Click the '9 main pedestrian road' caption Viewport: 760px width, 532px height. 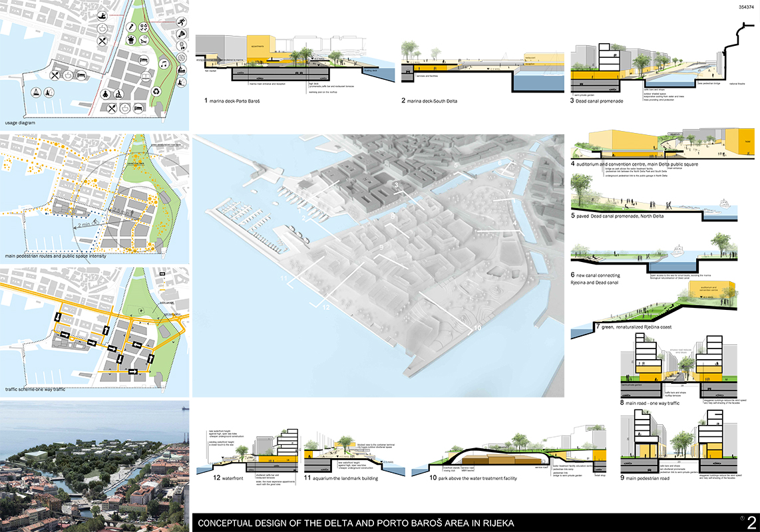645,478
